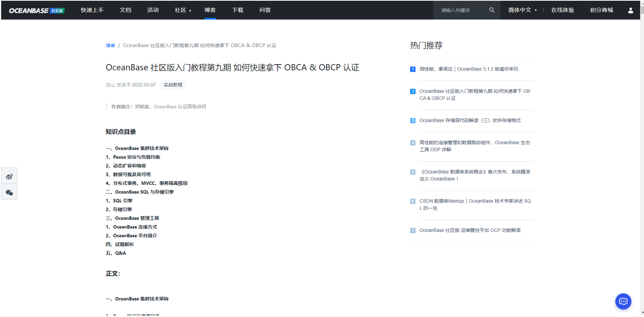Click the 博客 breadcrumb link
The image size is (644, 317).
point(110,46)
